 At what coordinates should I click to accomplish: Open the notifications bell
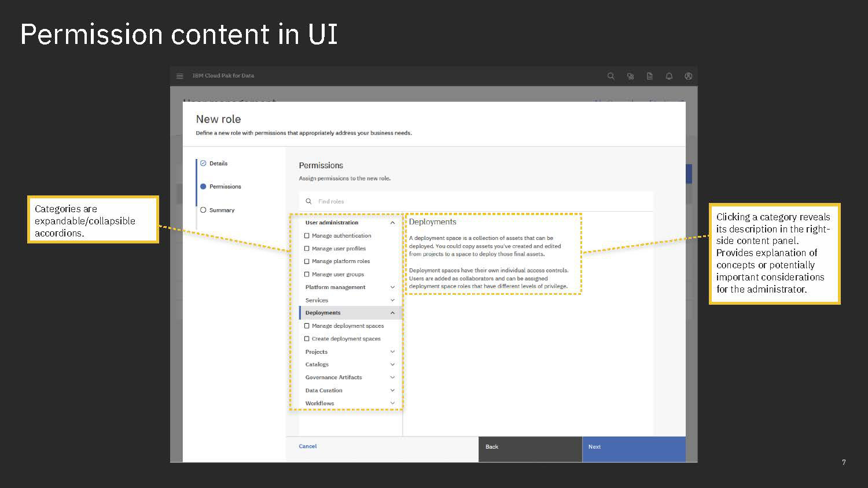tap(669, 76)
